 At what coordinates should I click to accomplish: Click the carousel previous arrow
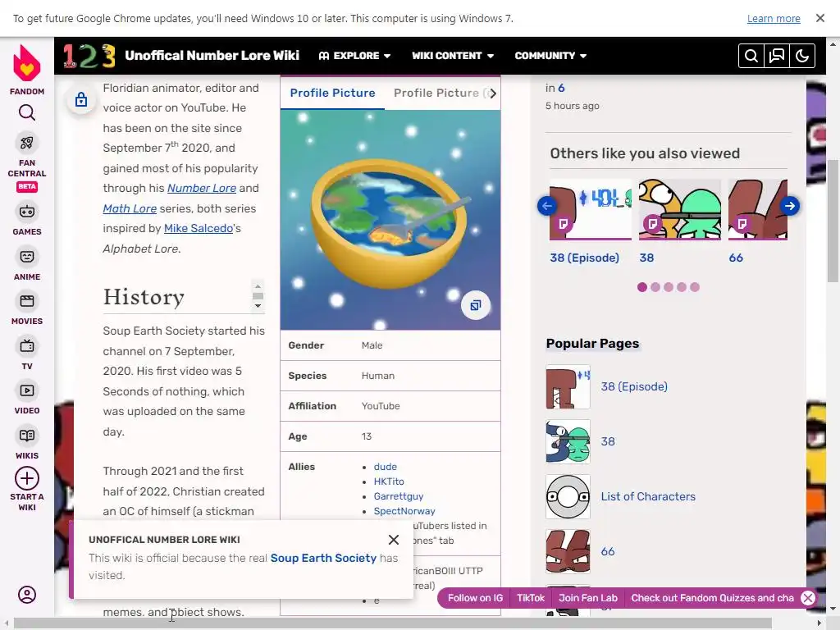tap(547, 206)
